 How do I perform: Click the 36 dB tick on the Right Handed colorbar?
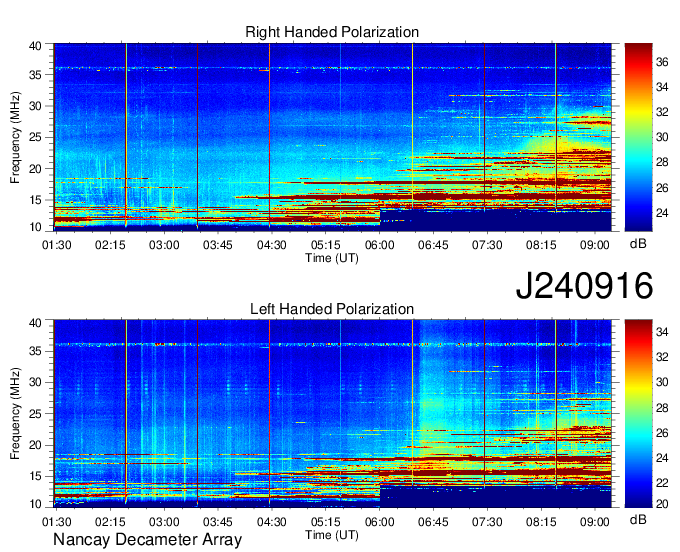662,62
